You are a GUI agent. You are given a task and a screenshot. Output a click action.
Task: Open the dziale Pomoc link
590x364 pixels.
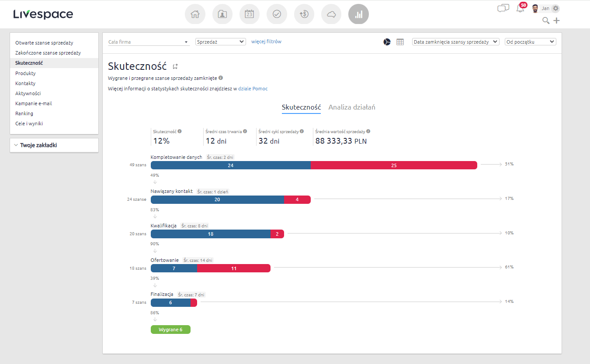(x=253, y=89)
